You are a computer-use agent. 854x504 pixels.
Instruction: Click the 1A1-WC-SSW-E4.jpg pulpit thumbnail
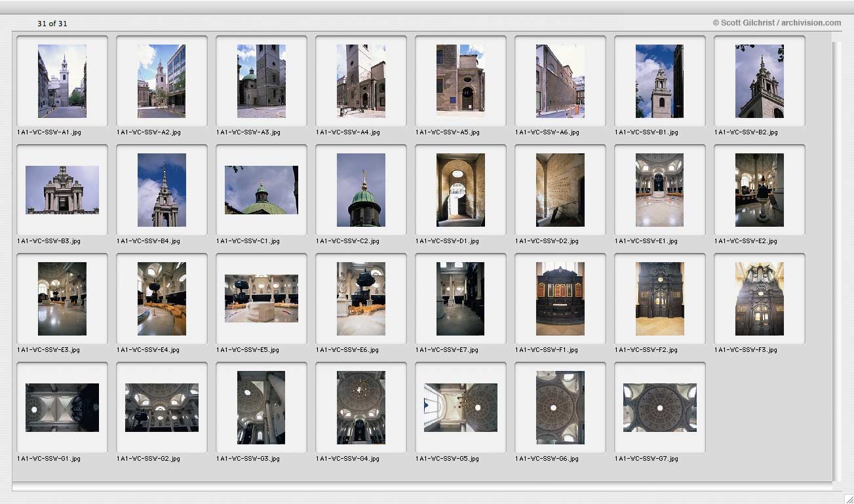coord(162,299)
